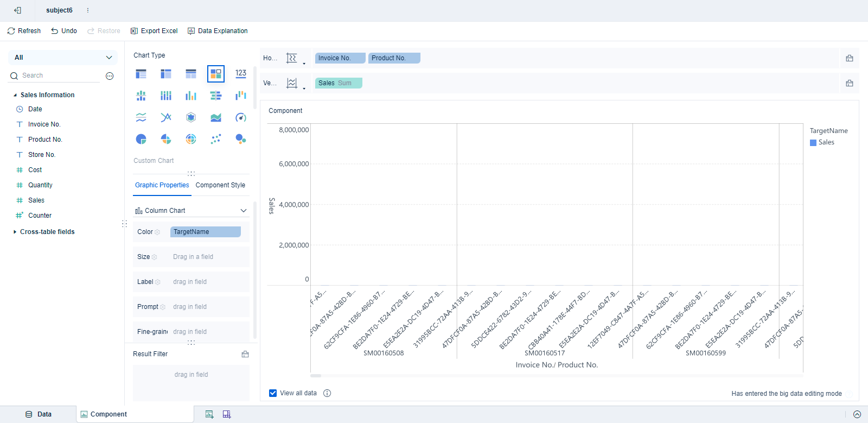Select the Quantity field

coord(40,185)
